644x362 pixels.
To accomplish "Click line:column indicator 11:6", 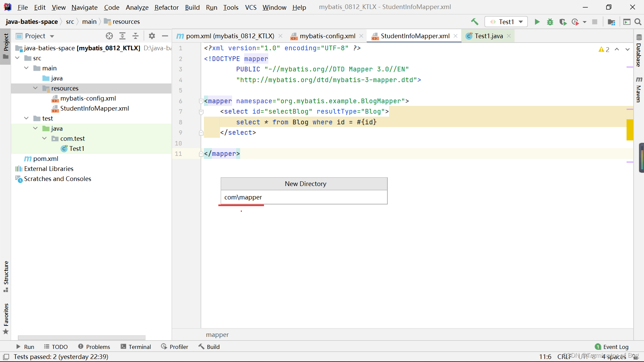I will coord(545,357).
